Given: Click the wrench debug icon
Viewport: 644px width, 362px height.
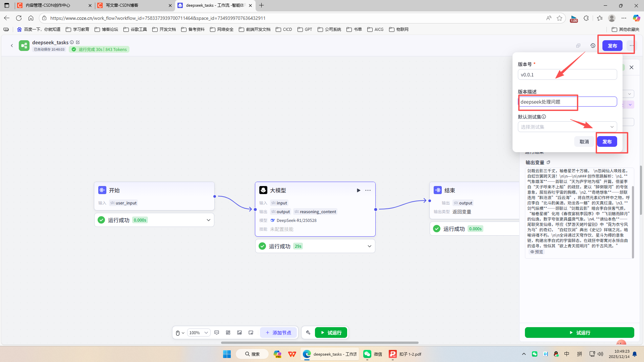Looking at the screenshot, I should click(308, 333).
